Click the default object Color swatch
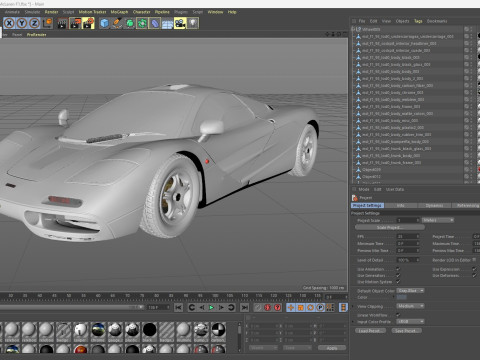The image size is (480, 360). (x=401, y=297)
